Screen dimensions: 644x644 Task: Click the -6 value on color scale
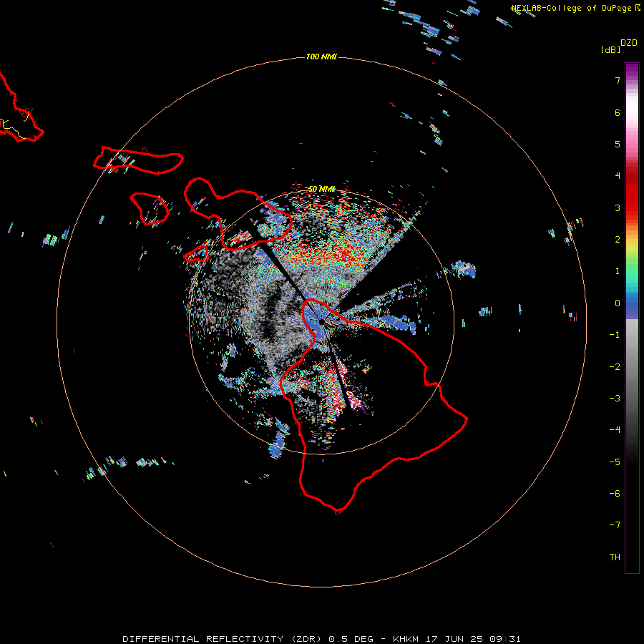tap(615, 494)
